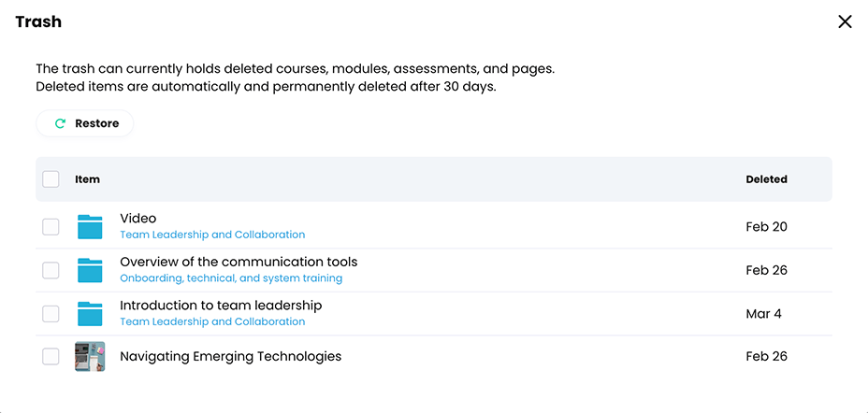Screen dimensions: 868x413
Task: Toggle the select-all items checkbox
Action: 51,179
